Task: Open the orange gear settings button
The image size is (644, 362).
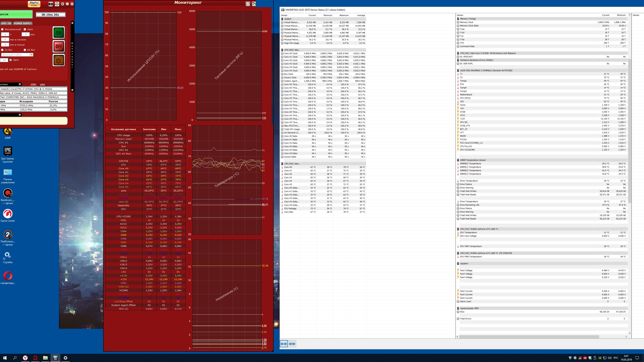Action: (x=59, y=60)
